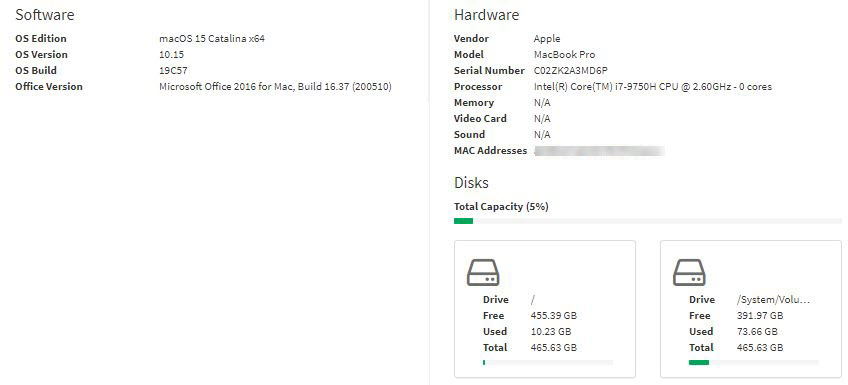The width and height of the screenshot is (848, 385).
Task: Click the /System/Volu... drive disk icon
Action: 689,273
